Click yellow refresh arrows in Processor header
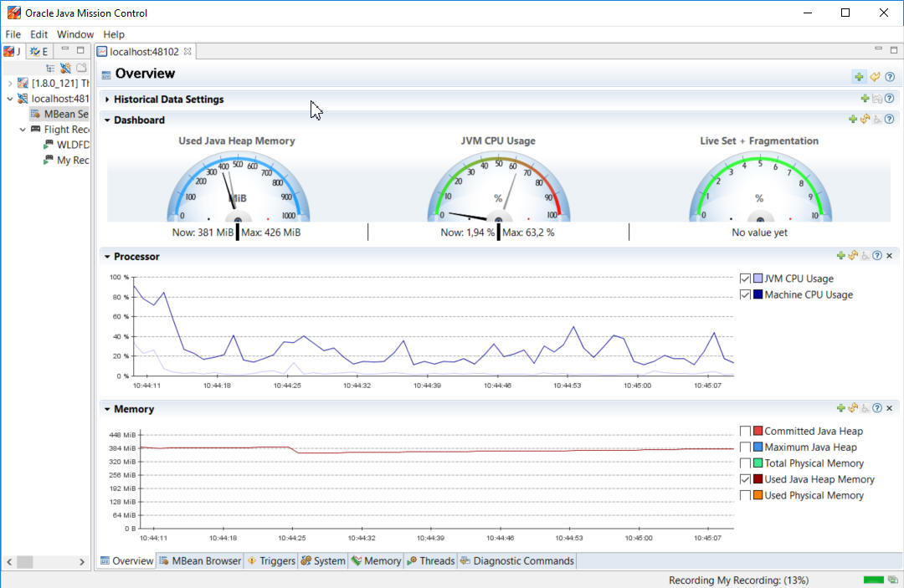The width and height of the screenshot is (904, 588). (x=853, y=255)
